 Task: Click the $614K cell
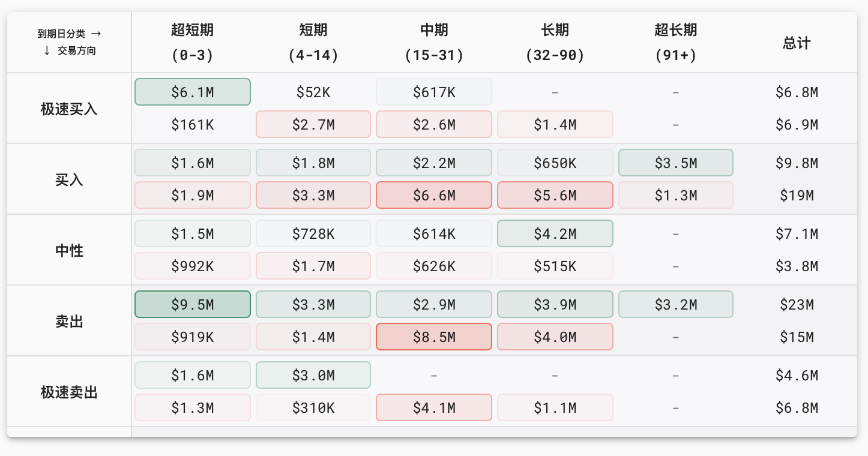(434, 233)
